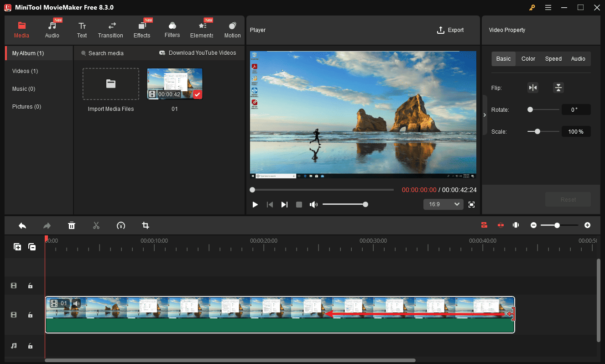Image resolution: width=605 pixels, height=364 pixels.
Task: Click the player progress bar
Action: (322, 190)
